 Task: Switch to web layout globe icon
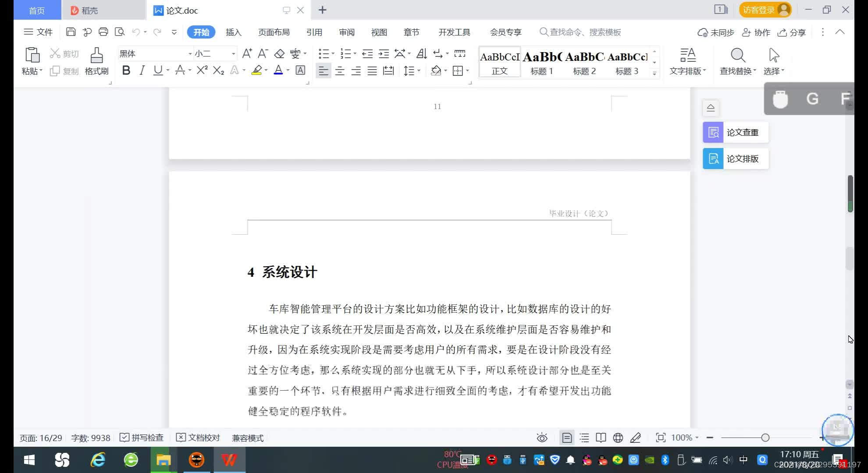click(x=618, y=438)
